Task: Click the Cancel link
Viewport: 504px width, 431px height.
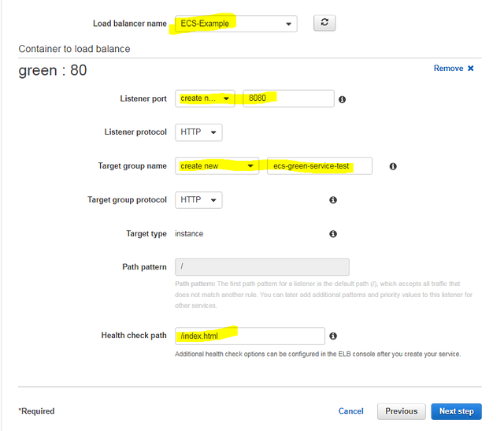Action: pos(350,411)
